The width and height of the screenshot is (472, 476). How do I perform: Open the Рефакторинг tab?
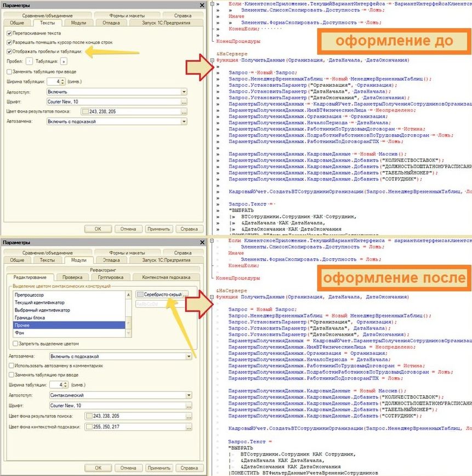[x=103, y=270]
